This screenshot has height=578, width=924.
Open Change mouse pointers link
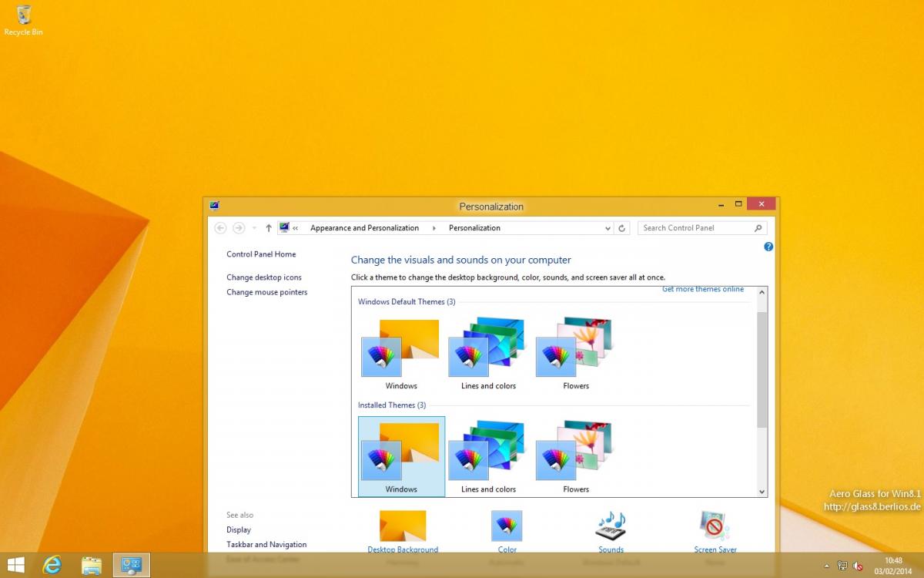pos(266,292)
